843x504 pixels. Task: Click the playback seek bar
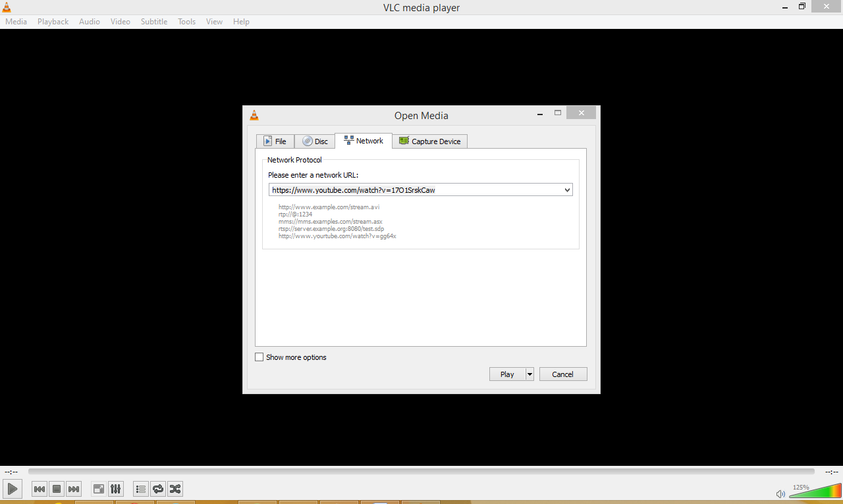tap(421, 471)
